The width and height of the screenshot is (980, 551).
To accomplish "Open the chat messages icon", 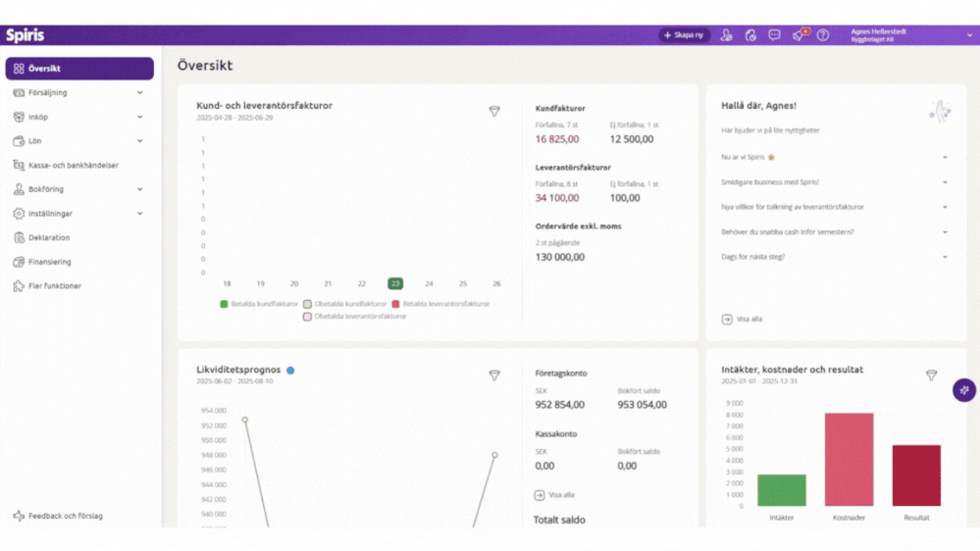I will click(x=774, y=35).
